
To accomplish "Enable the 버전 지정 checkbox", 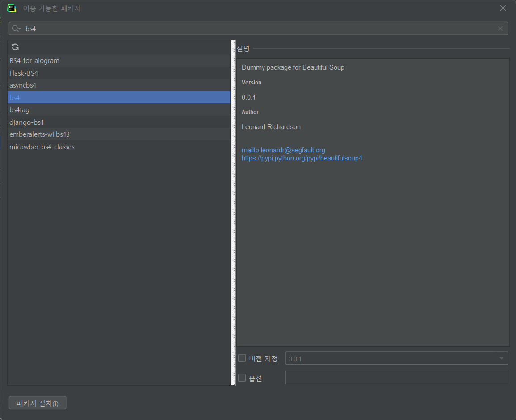I will [x=242, y=358].
